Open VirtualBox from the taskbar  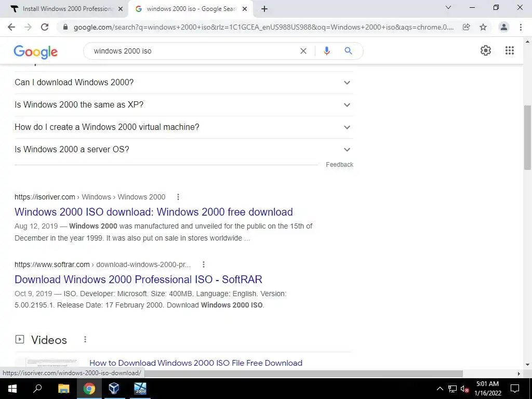click(114, 389)
